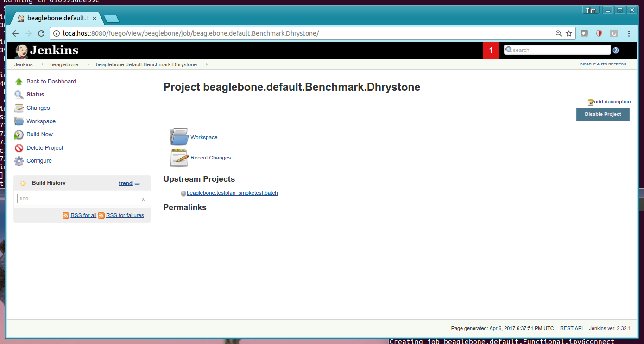This screenshot has height=344, width=644.
Task: Click the Tim profile button in title bar
Action: 591,10
